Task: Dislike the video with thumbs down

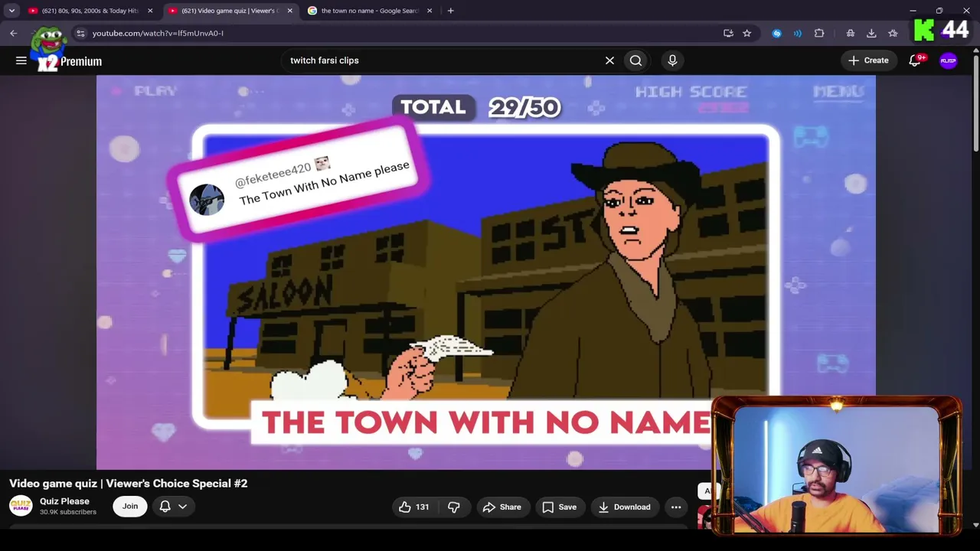Action: pyautogui.click(x=454, y=507)
